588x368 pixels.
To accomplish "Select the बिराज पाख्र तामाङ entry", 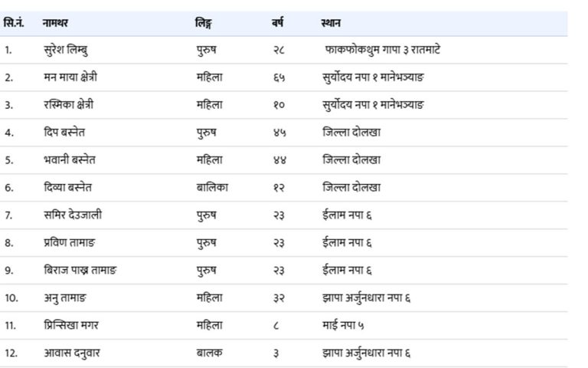I will (80, 271).
